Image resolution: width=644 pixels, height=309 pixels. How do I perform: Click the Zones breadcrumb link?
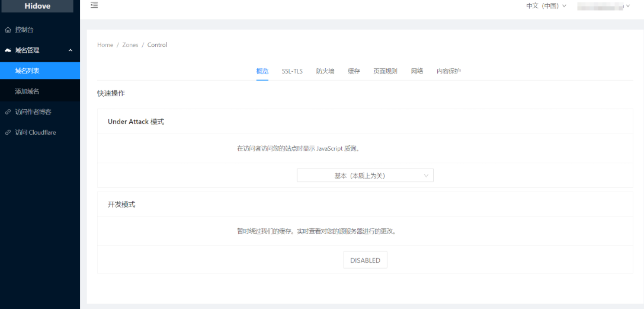130,45
